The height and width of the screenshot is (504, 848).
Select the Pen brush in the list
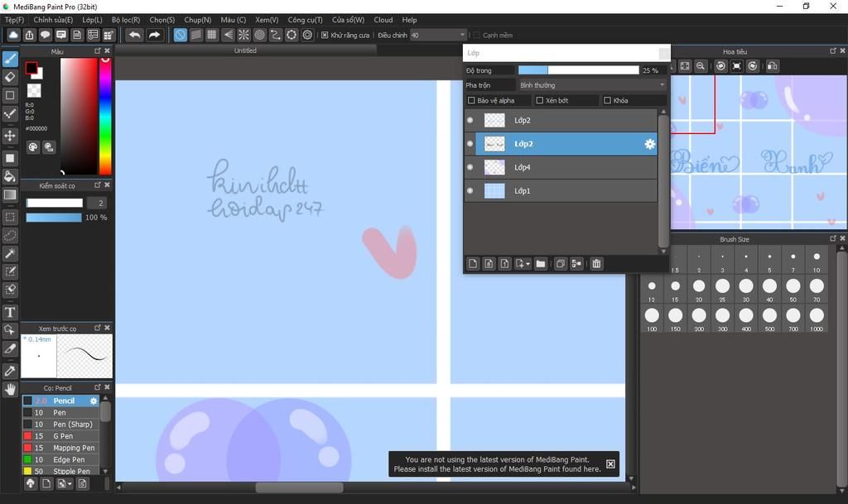click(60, 413)
